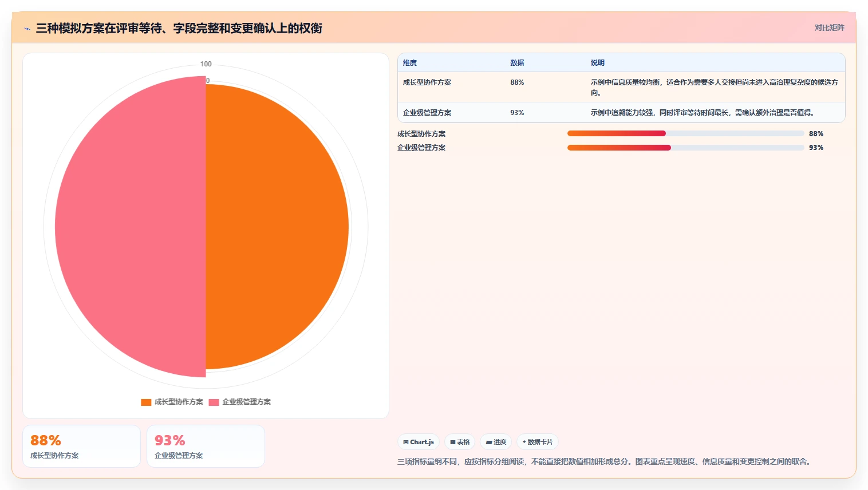Click the 对比矩阵 label in header
This screenshot has height=490, width=868.
coord(829,27)
